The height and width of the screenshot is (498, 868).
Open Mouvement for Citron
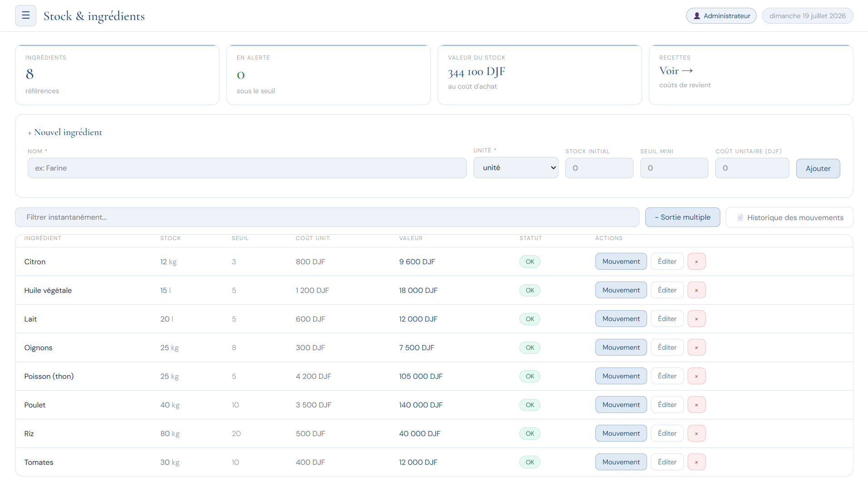pyautogui.click(x=621, y=262)
